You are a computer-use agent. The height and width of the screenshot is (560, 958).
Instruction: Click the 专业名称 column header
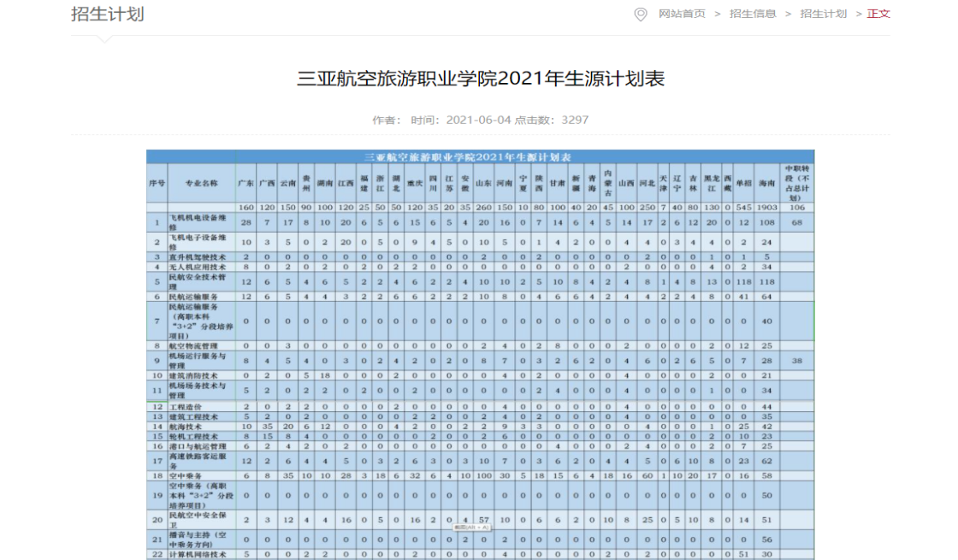pyautogui.click(x=201, y=183)
